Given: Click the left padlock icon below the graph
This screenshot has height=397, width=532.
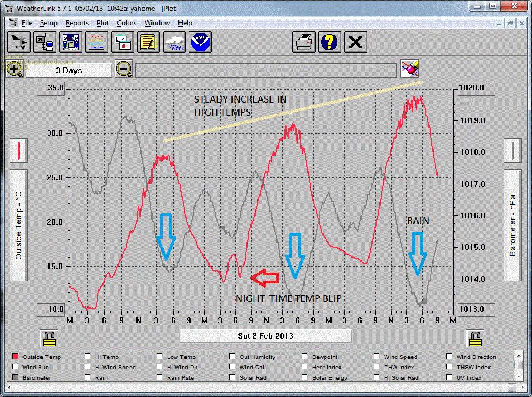Looking at the screenshot, I should tap(48, 338).
